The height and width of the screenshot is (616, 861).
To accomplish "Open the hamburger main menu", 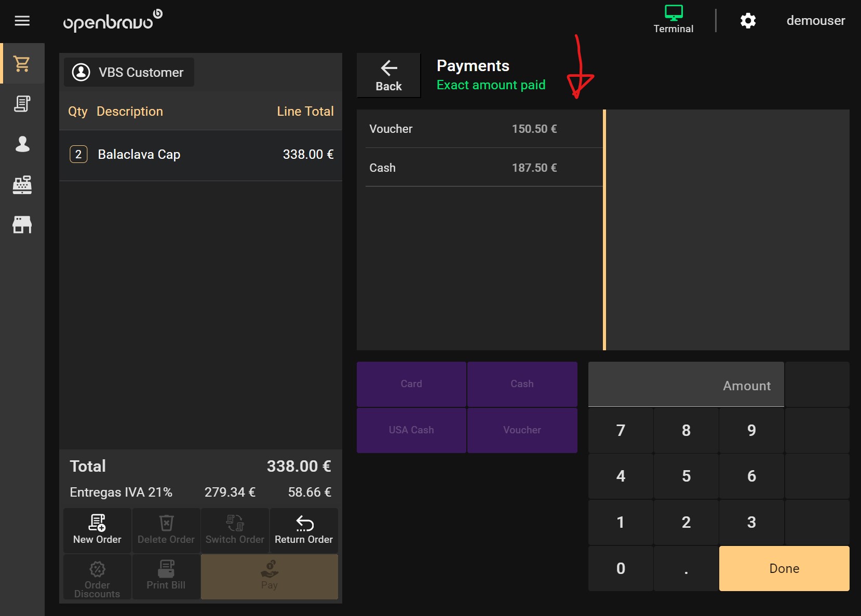I will (x=22, y=21).
